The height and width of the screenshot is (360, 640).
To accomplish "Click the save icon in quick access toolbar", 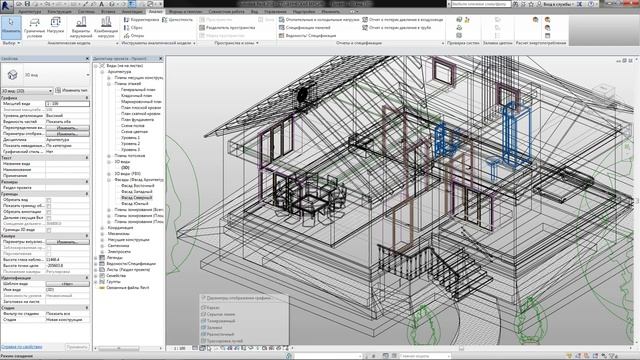I will (x=27, y=4).
